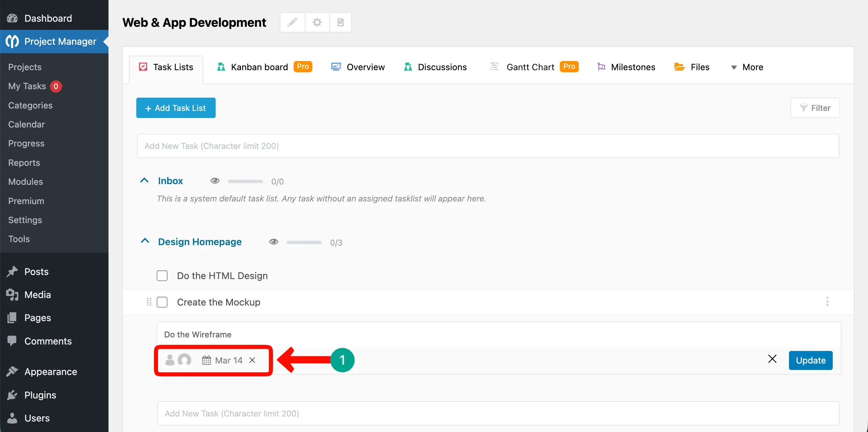Screen dimensions: 868x432
Task: Open the assignee user icon for Do the Wireframe
Action: (170, 360)
